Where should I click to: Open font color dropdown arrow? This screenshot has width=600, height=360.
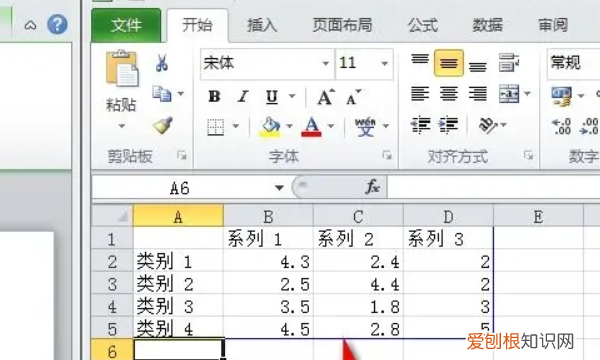pos(331,126)
